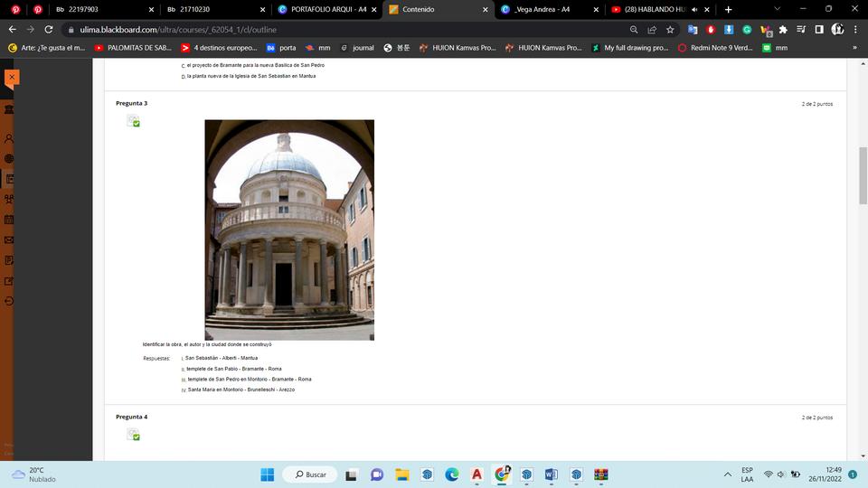Open the Extensions puzzle menu
The height and width of the screenshot is (488, 868).
[x=783, y=29]
